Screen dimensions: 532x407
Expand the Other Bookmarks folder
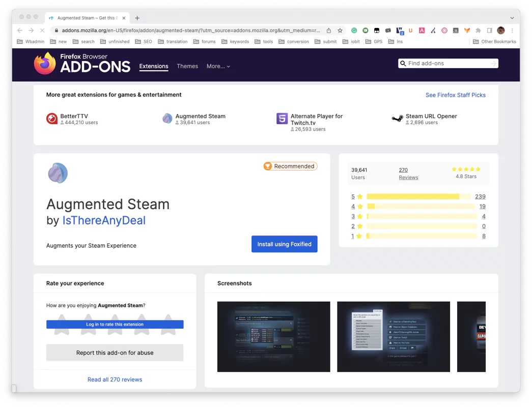click(x=495, y=41)
